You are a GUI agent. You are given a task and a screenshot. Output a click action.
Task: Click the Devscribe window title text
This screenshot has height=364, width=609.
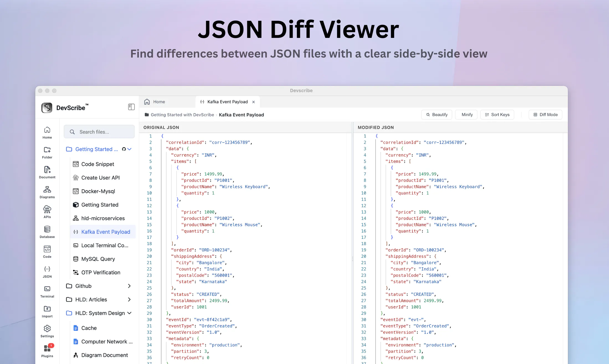pos(301,90)
